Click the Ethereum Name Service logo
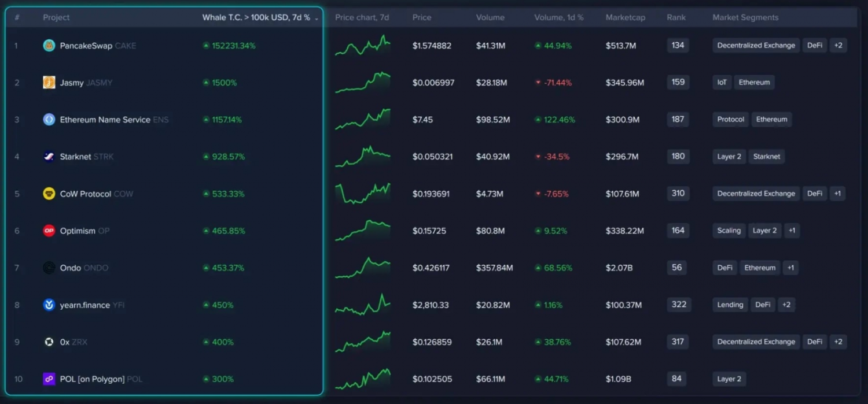The width and height of the screenshot is (868, 404). point(49,120)
